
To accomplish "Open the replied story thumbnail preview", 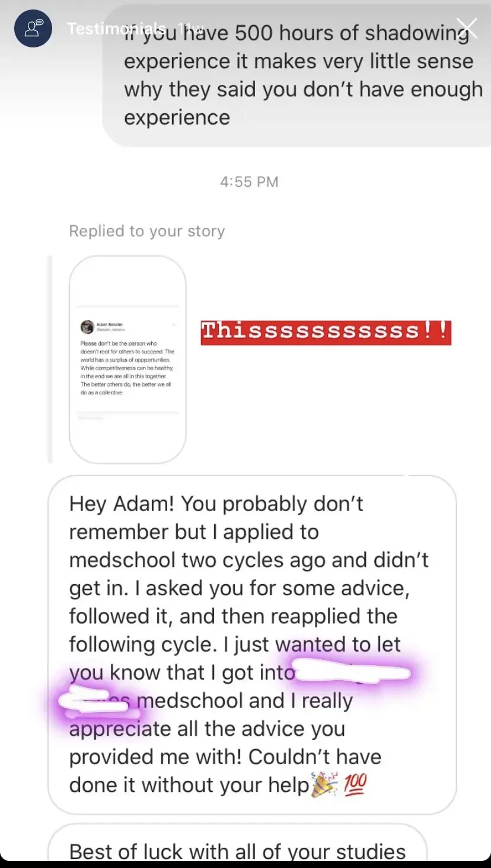I will click(x=127, y=359).
